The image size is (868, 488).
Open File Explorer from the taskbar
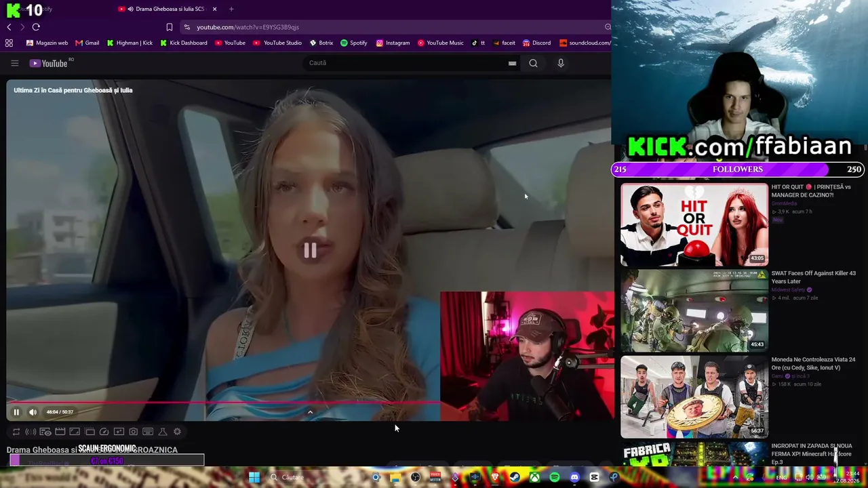tap(395, 477)
